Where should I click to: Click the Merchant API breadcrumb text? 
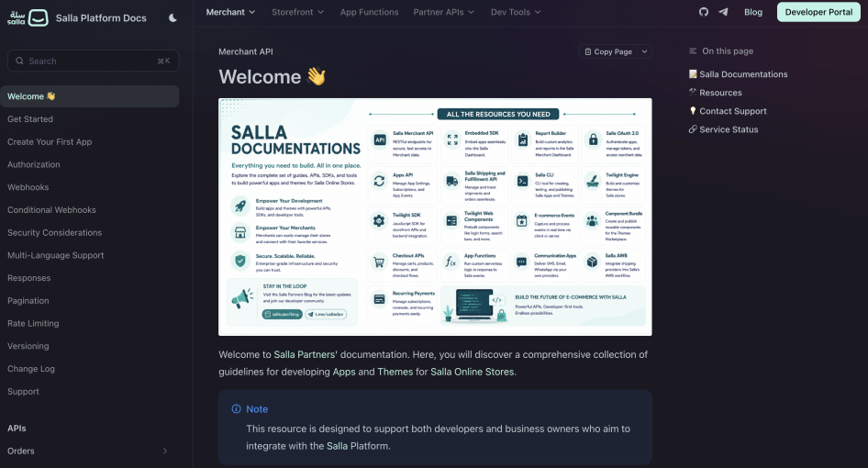coord(246,51)
